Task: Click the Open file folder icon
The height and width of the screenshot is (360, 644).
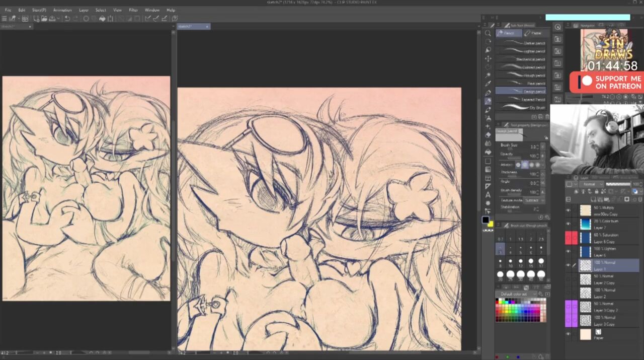Action: click(44, 19)
